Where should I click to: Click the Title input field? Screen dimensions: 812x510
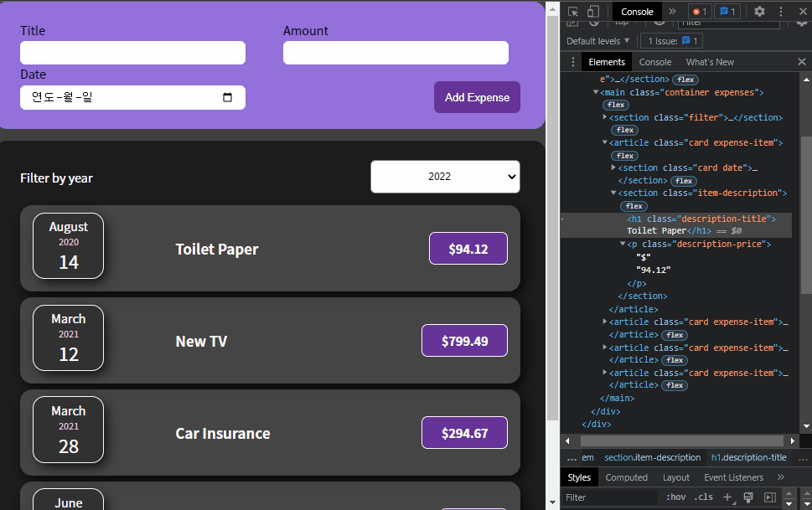click(132, 53)
